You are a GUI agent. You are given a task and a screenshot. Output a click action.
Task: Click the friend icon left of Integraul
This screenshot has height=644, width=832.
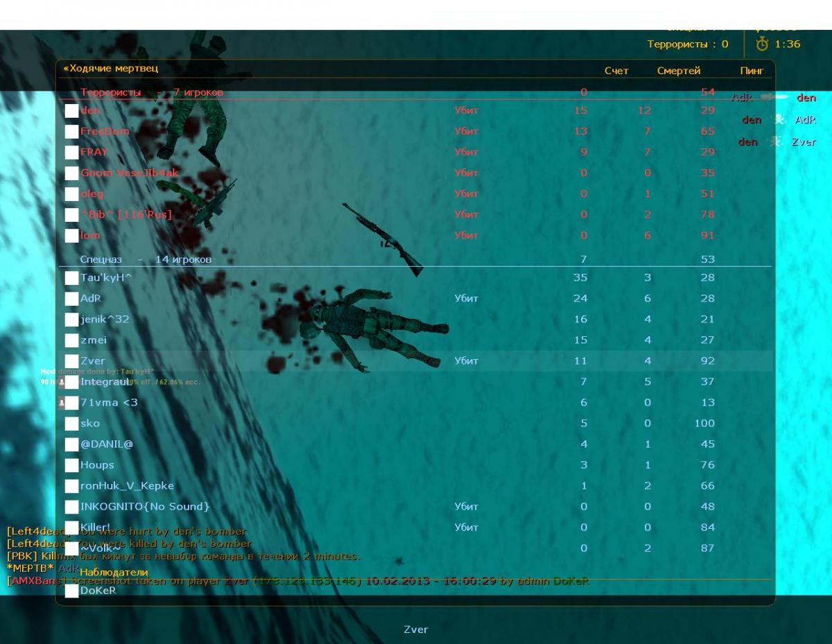[62, 382]
